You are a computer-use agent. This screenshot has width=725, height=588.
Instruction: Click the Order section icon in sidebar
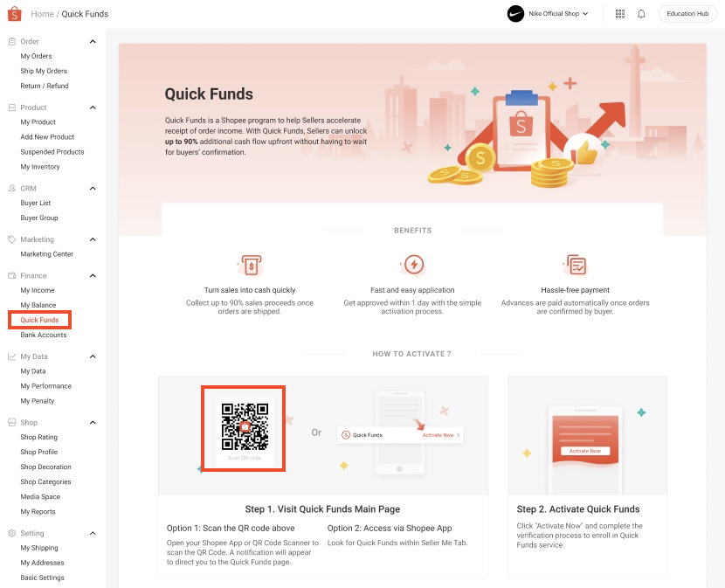tap(11, 41)
